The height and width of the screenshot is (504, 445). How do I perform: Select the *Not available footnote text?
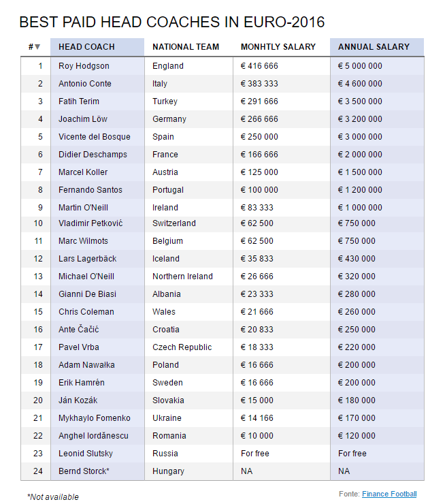(53, 497)
